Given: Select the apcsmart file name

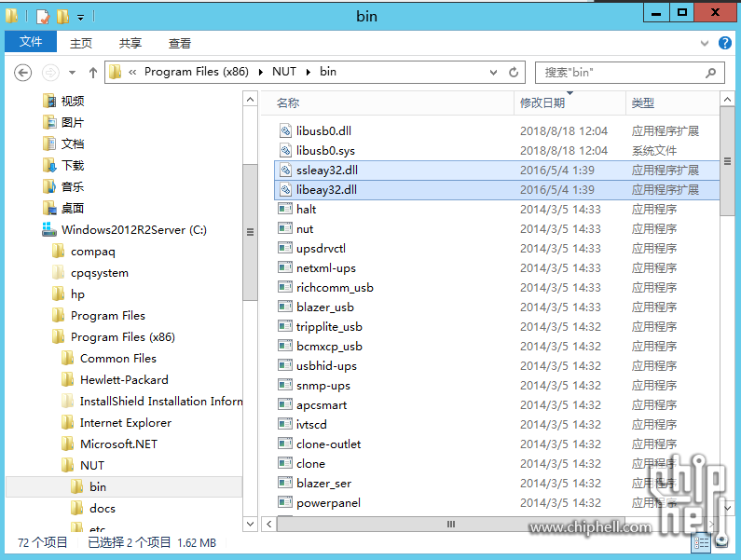Looking at the screenshot, I should [x=322, y=405].
